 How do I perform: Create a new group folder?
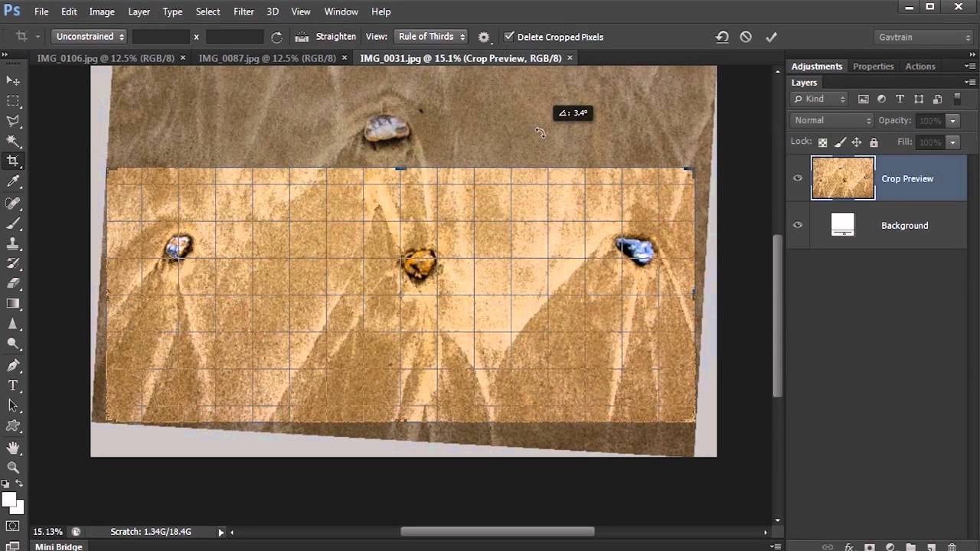point(910,546)
